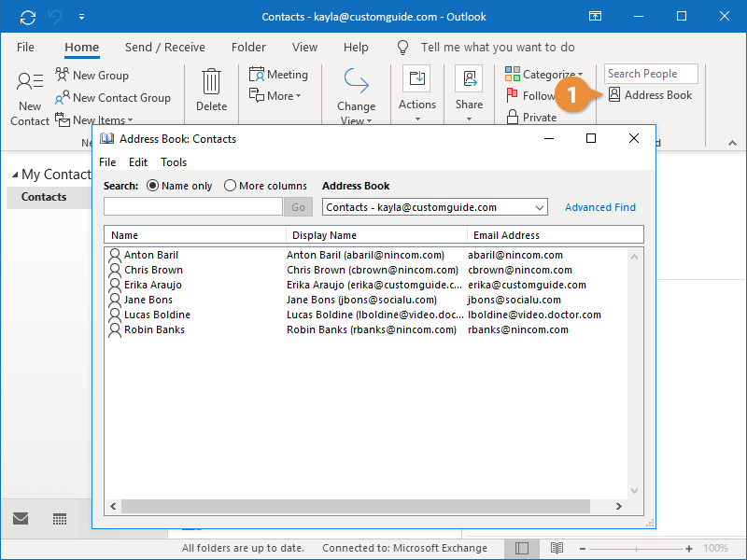
Task: Open the Actions menu in ribbon
Action: (x=417, y=94)
